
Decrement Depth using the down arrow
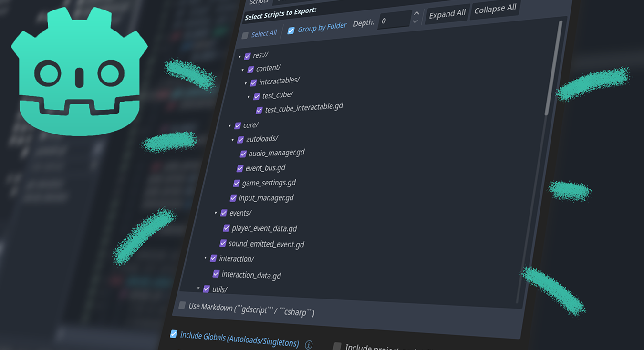coord(415,22)
